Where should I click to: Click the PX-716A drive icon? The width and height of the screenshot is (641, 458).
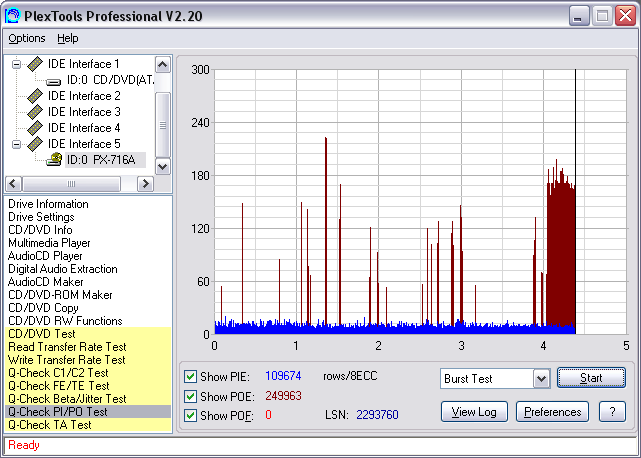[x=54, y=159]
